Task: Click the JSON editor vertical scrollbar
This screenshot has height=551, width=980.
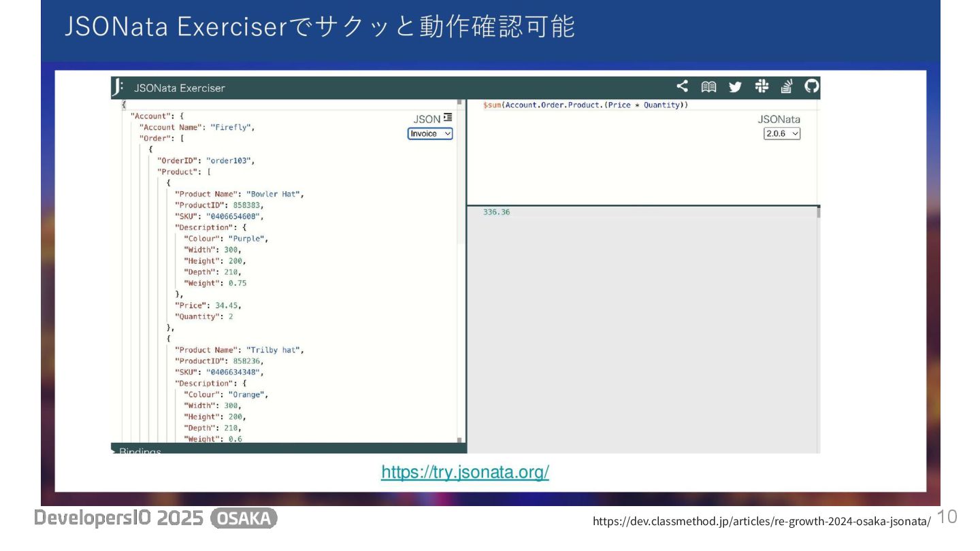Action: [460, 272]
